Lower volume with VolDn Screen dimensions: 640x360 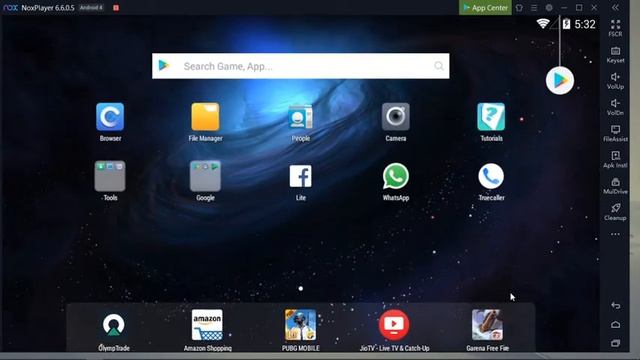click(616, 107)
